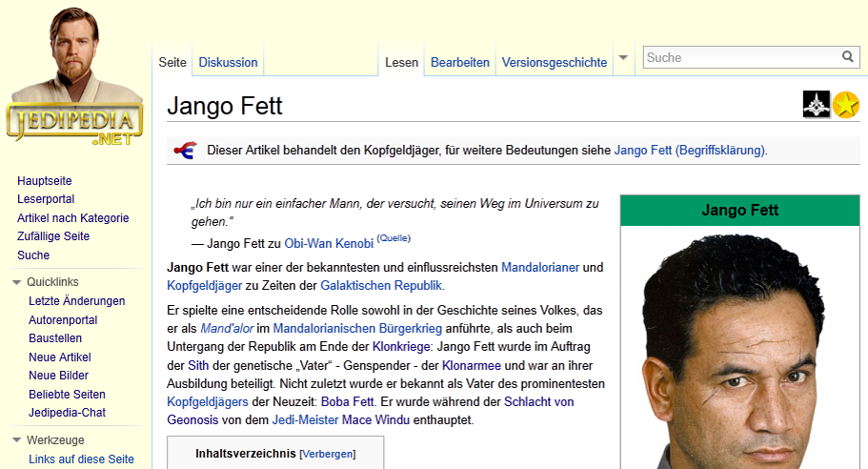Open Links auf diese Seite
Viewport: 868px width, 469px height.
point(81,459)
